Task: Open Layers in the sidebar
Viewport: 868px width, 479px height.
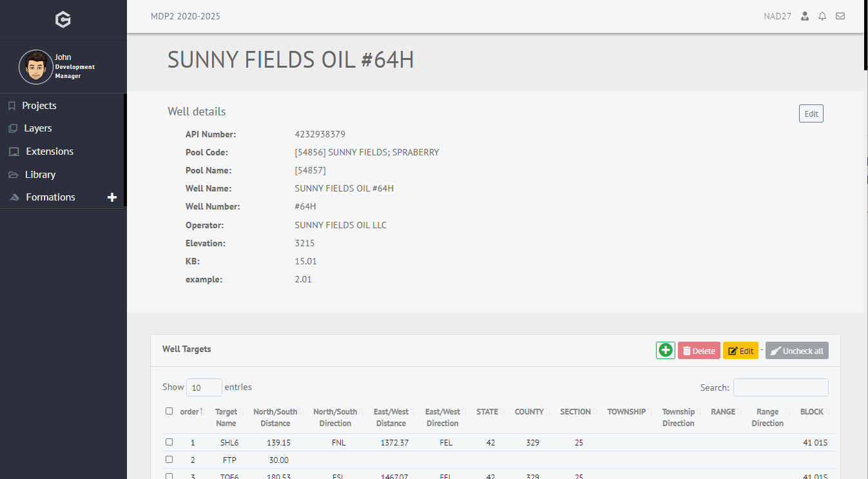Action: [x=38, y=128]
